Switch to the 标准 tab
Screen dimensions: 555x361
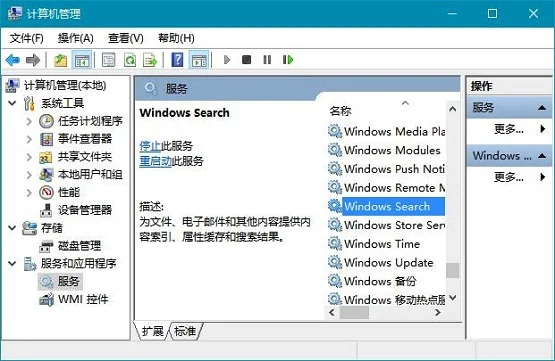pos(185,331)
